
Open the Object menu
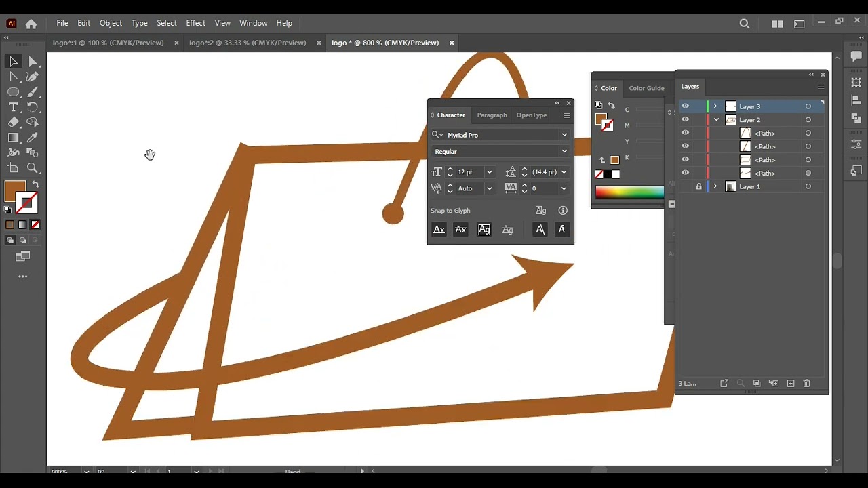[x=111, y=23]
